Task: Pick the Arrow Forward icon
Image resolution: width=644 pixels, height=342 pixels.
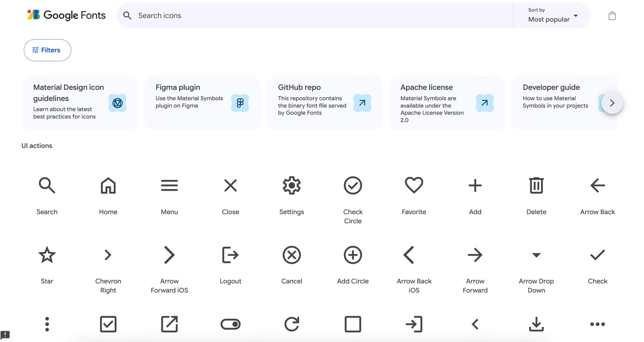Action: tap(475, 255)
